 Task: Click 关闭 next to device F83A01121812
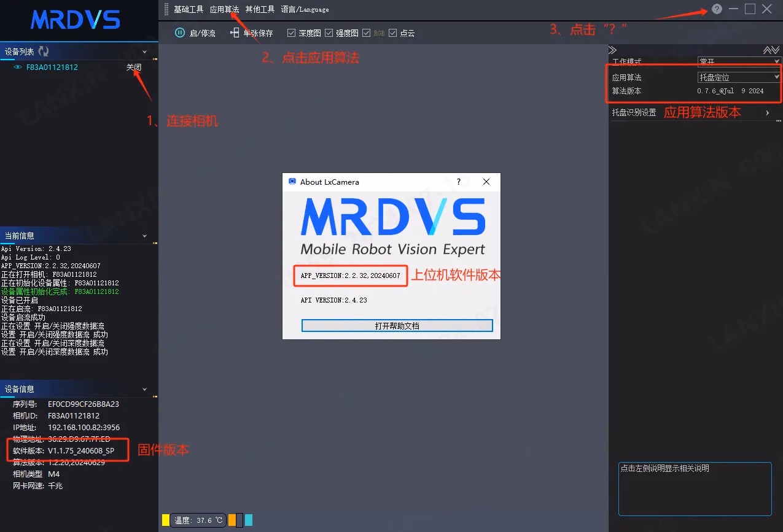click(x=134, y=67)
